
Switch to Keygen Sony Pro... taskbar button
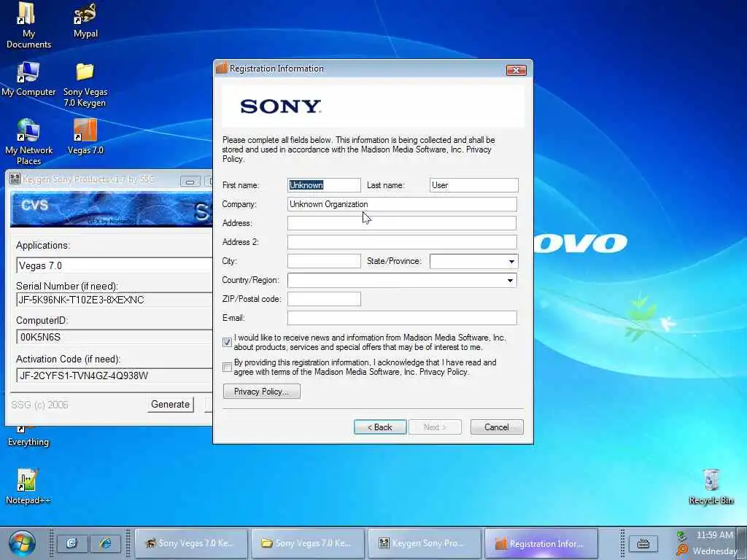pyautogui.click(x=424, y=543)
